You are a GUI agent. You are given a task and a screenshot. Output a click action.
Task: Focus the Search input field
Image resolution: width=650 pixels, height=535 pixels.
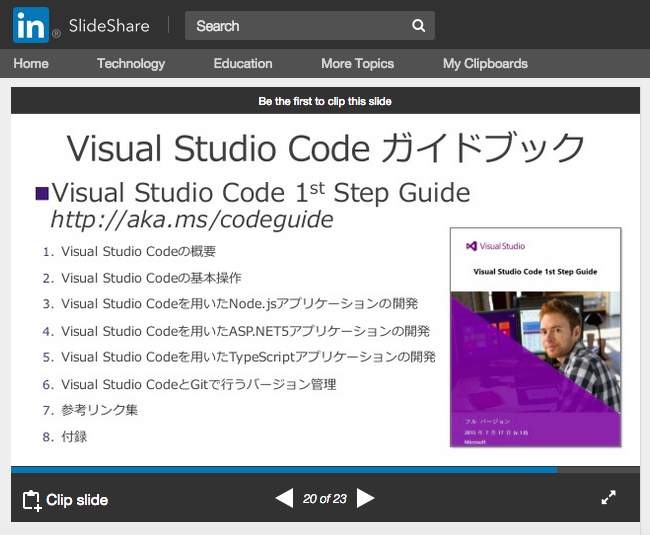click(x=310, y=26)
